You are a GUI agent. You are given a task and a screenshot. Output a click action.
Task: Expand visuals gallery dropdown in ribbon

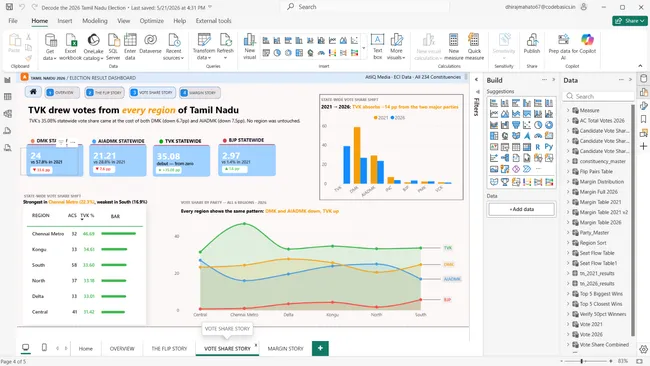tap(364, 48)
